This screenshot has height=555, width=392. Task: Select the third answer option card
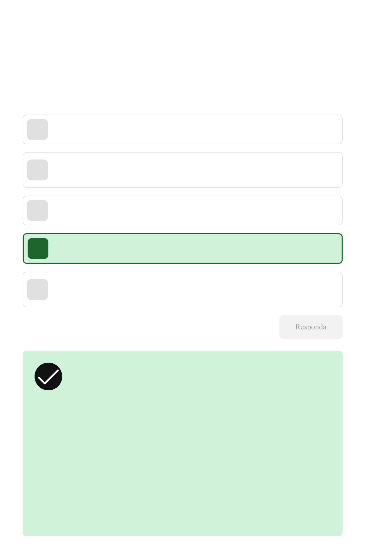click(x=194, y=210)
